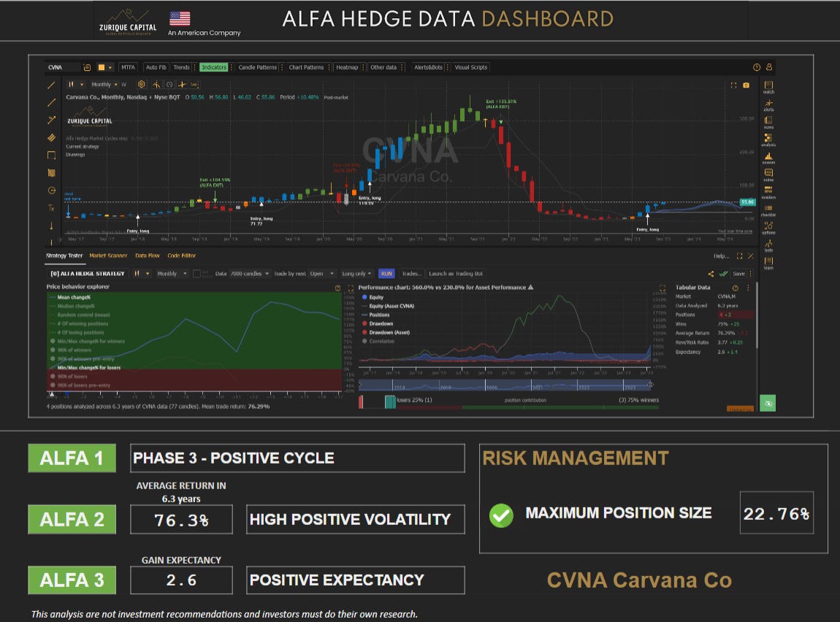Open the alerts sidebar icon
This screenshot has height=622, width=840.
click(x=768, y=105)
